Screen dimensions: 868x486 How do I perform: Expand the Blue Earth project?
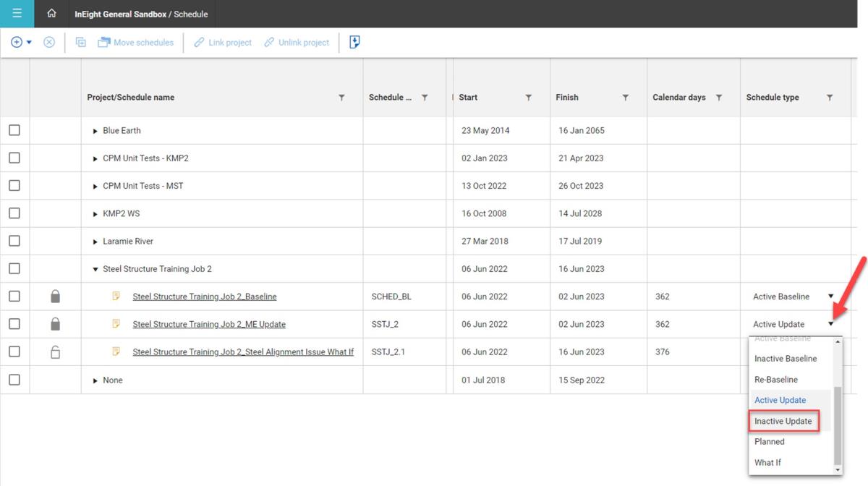click(95, 132)
